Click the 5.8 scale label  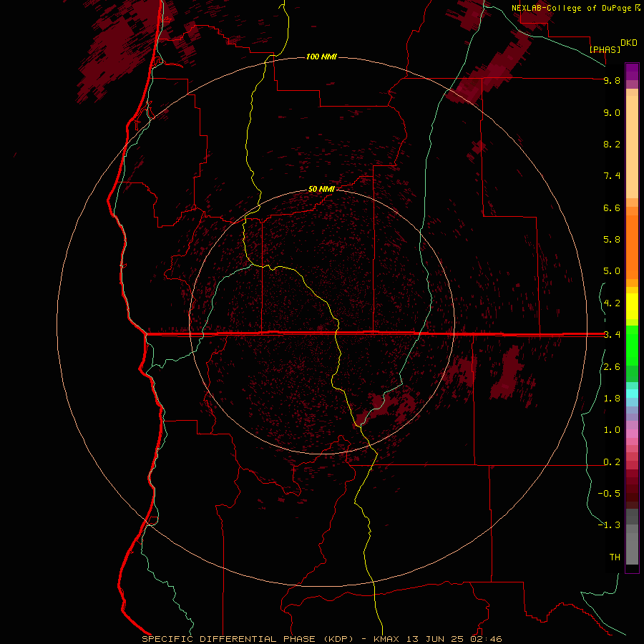tap(612, 240)
